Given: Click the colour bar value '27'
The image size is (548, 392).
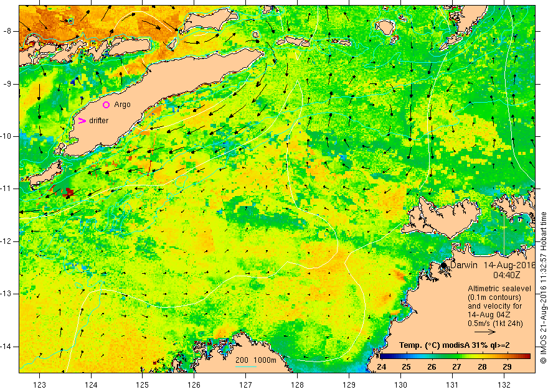Looking at the screenshot, I should click(x=456, y=367).
